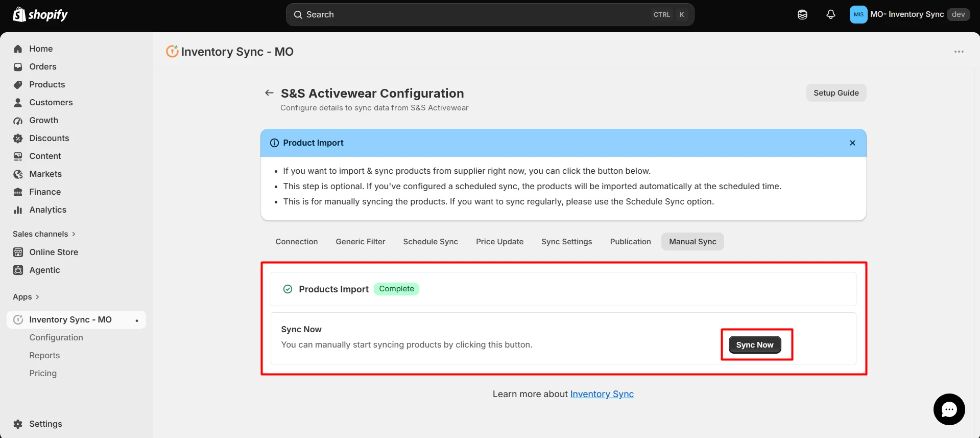Click the Settings gear icon
980x438 pixels.
[18, 424]
